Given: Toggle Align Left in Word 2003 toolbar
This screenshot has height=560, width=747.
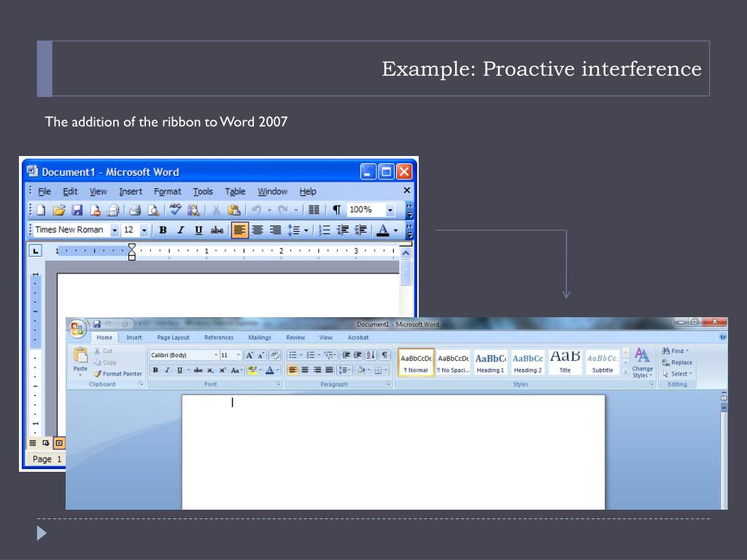Looking at the screenshot, I should coord(239,230).
